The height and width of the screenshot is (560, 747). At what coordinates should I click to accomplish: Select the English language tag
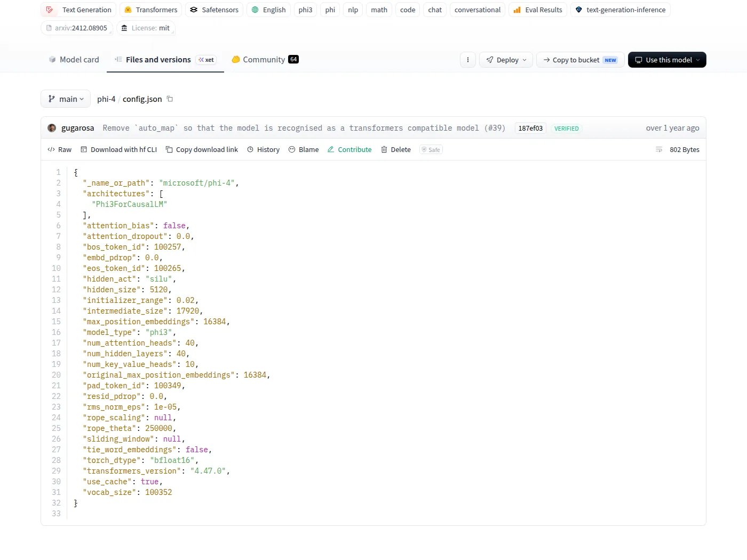268,10
